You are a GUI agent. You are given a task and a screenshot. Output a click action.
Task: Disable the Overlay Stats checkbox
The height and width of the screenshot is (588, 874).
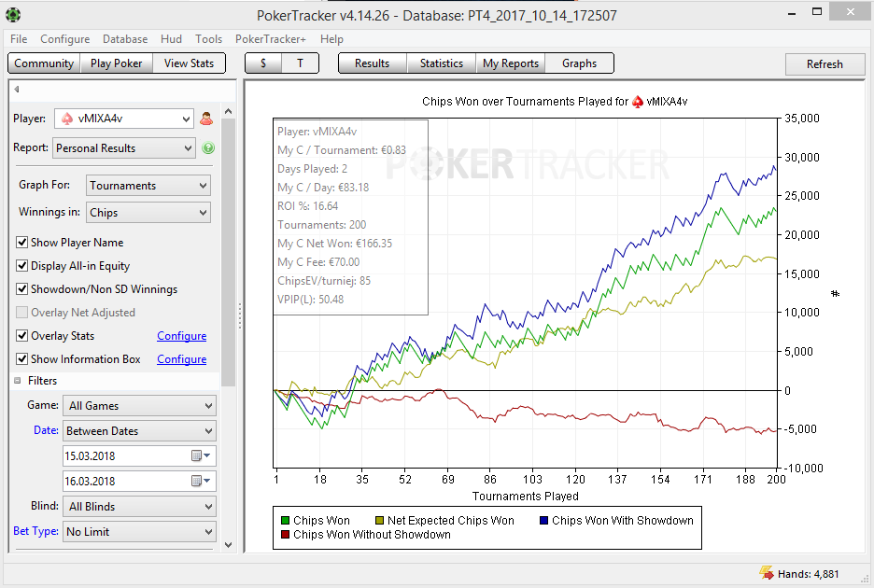click(21, 335)
